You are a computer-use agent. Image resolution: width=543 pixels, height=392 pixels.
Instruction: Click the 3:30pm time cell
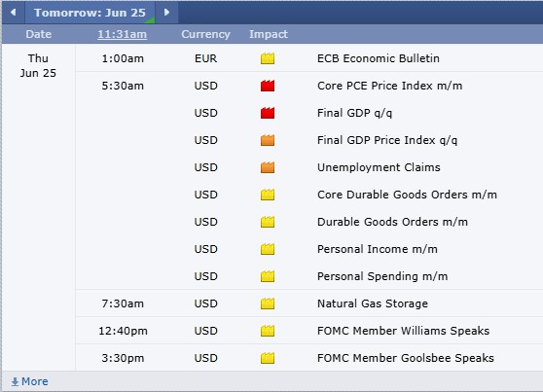tap(123, 358)
